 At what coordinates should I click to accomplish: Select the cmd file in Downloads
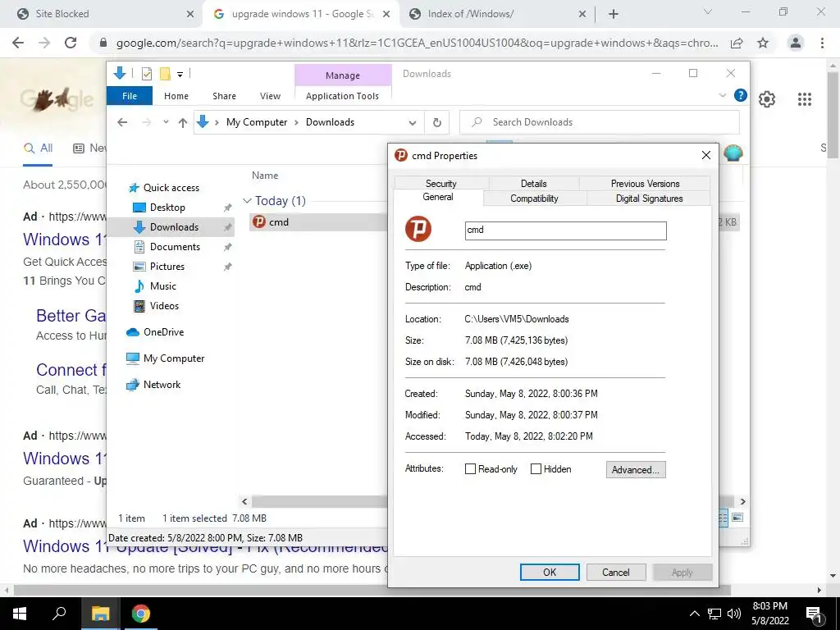coord(278,221)
